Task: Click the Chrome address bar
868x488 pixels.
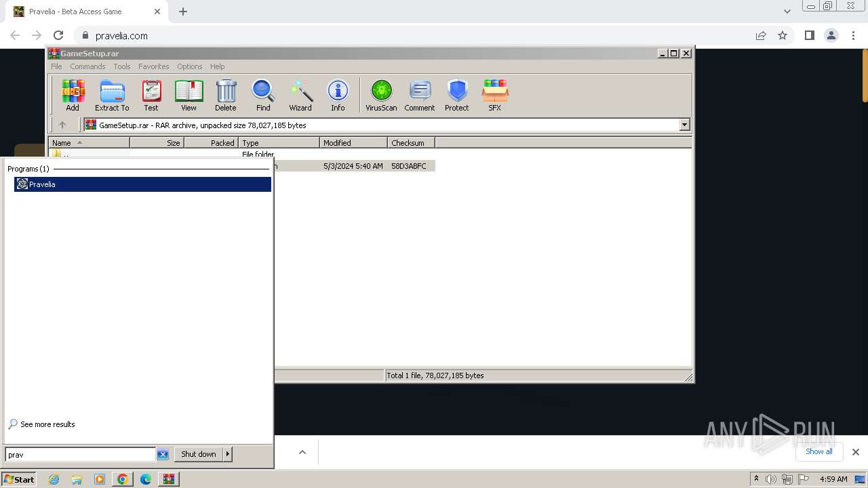Action: click(407, 35)
